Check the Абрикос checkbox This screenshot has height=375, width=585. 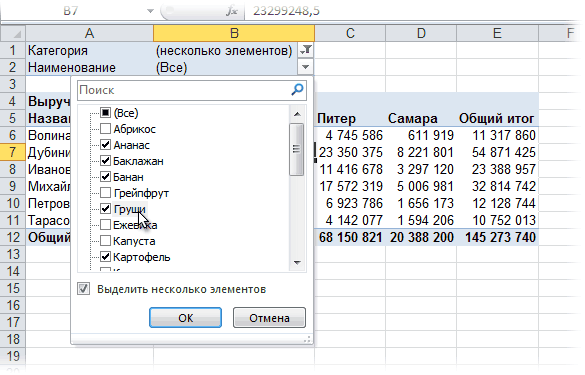click(x=106, y=129)
